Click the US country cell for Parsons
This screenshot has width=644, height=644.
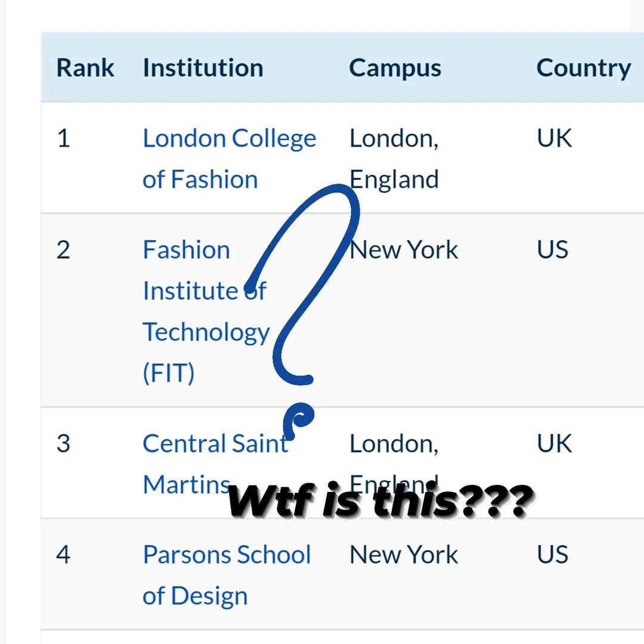pos(552,555)
